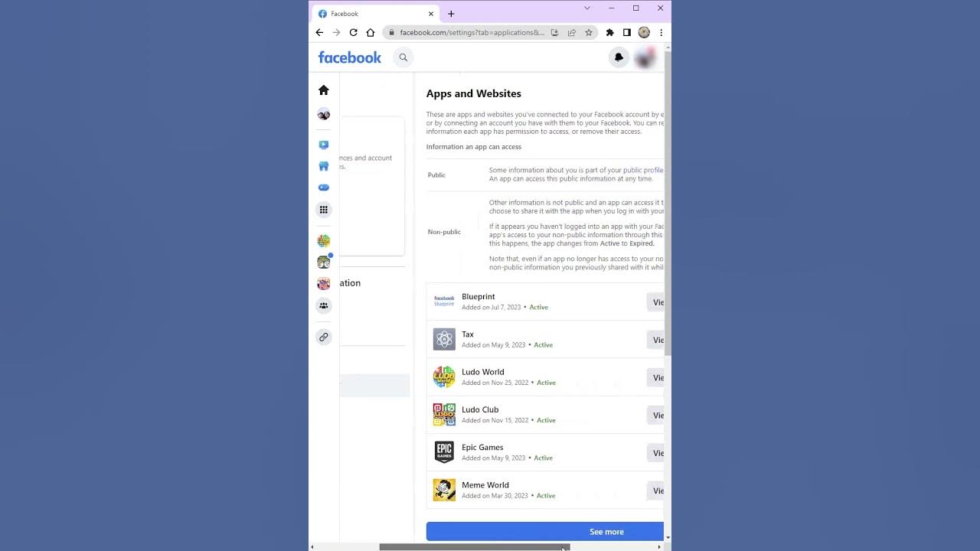The image size is (980, 551).
Task: Click the Ludo World app icon in list
Action: (x=444, y=377)
